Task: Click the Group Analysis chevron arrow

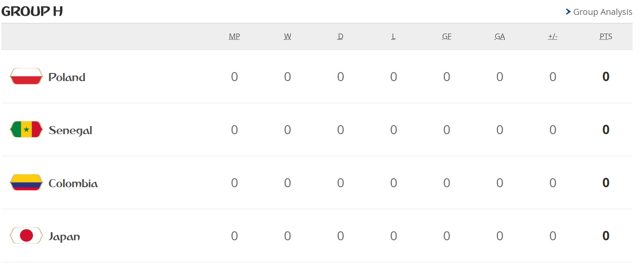Action: 568,12
